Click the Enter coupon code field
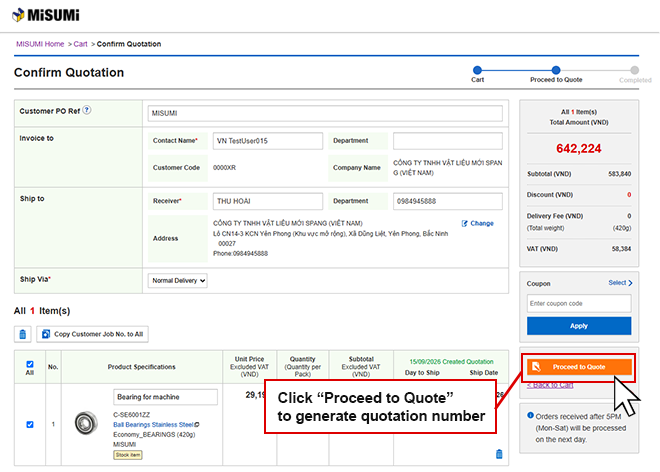 [x=579, y=304]
